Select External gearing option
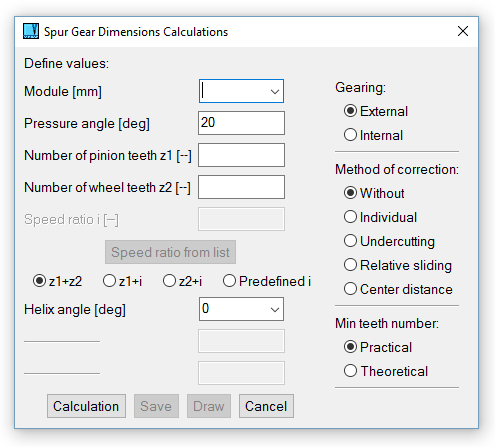This screenshot has height=447, width=495. pyautogui.click(x=376, y=111)
